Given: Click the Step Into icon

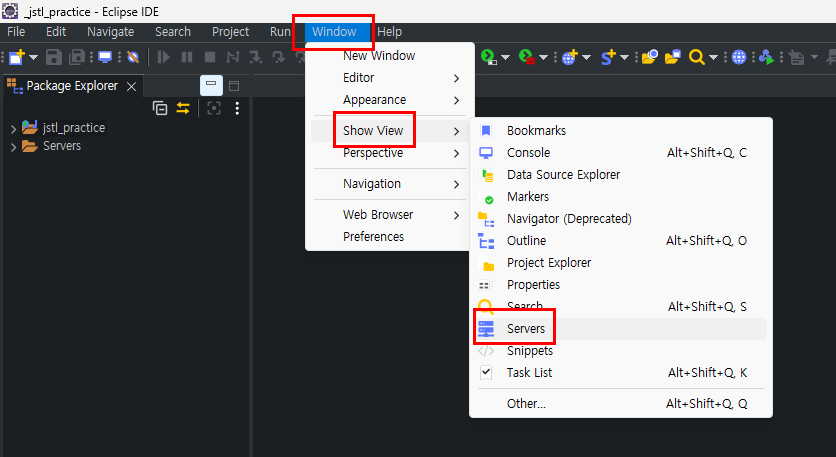Looking at the screenshot, I should 256,57.
